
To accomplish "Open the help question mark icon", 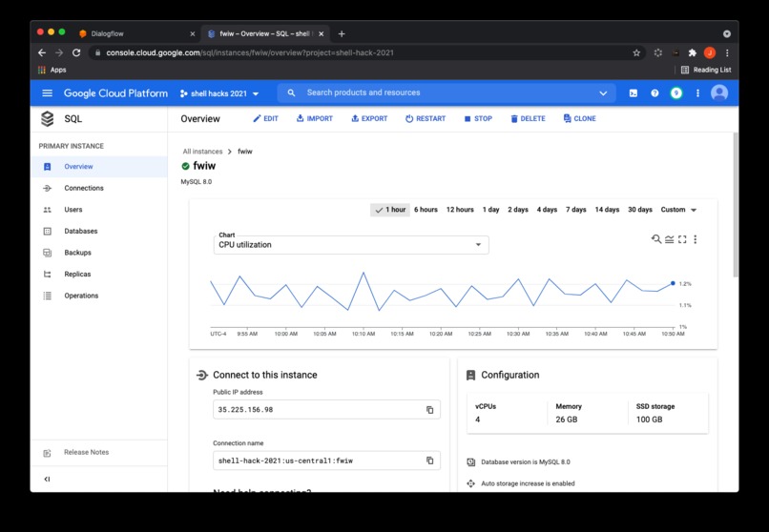I will 655,93.
